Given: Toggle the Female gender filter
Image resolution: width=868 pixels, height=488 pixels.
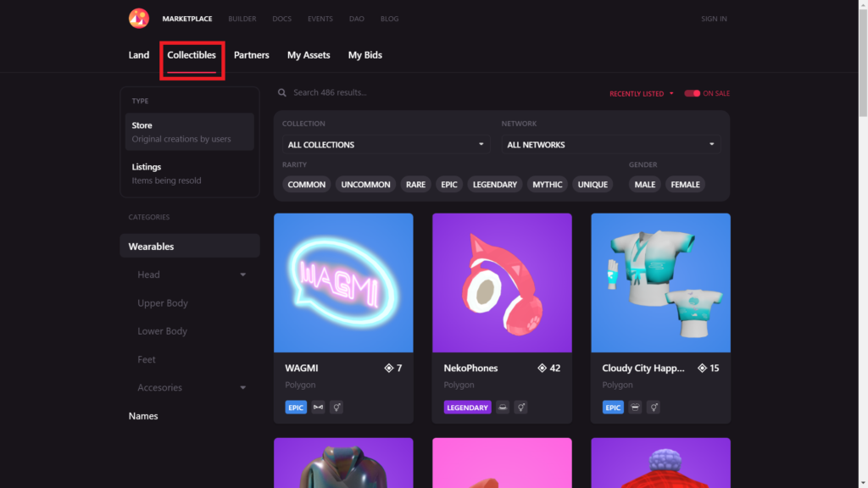Looking at the screenshot, I should coord(685,184).
